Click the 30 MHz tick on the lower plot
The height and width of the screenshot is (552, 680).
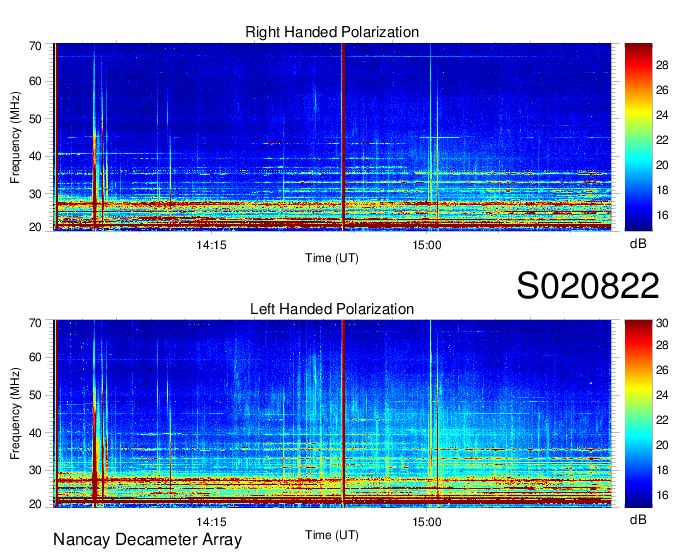pyautogui.click(x=35, y=470)
